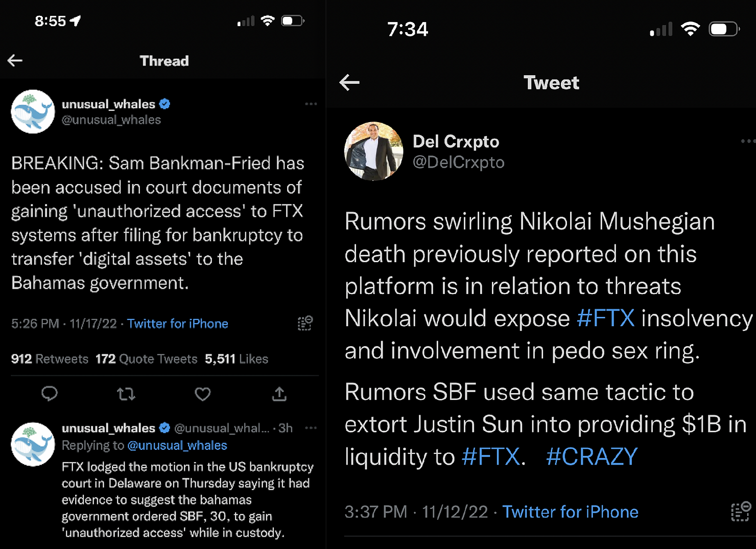
Task: View analytics icon on Del Crxpto tweet
Action: (x=741, y=511)
